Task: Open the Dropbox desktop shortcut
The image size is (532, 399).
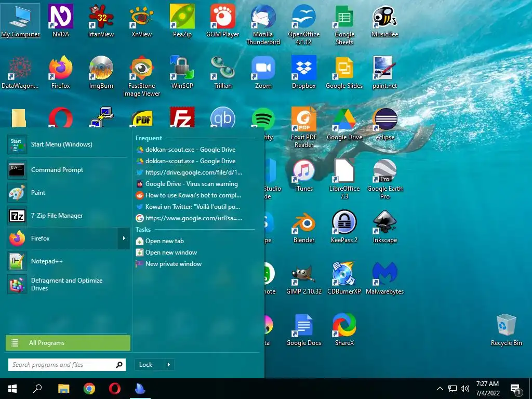Action: [303, 72]
